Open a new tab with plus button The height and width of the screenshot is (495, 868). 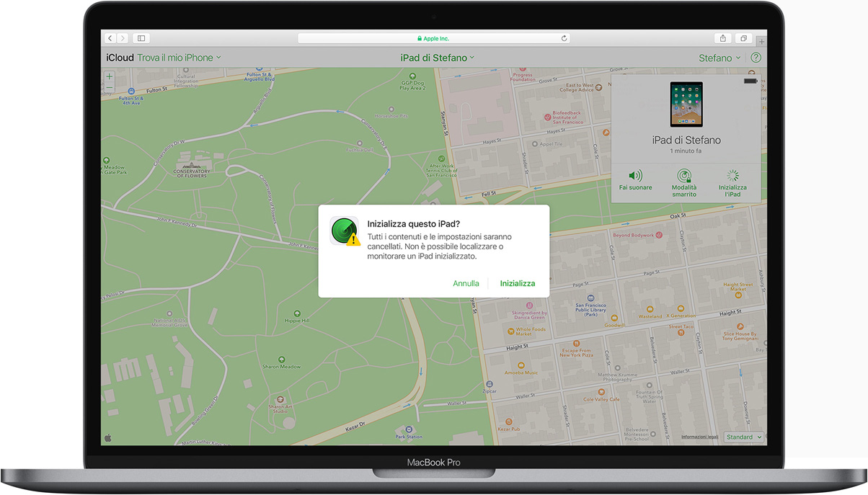click(x=762, y=41)
